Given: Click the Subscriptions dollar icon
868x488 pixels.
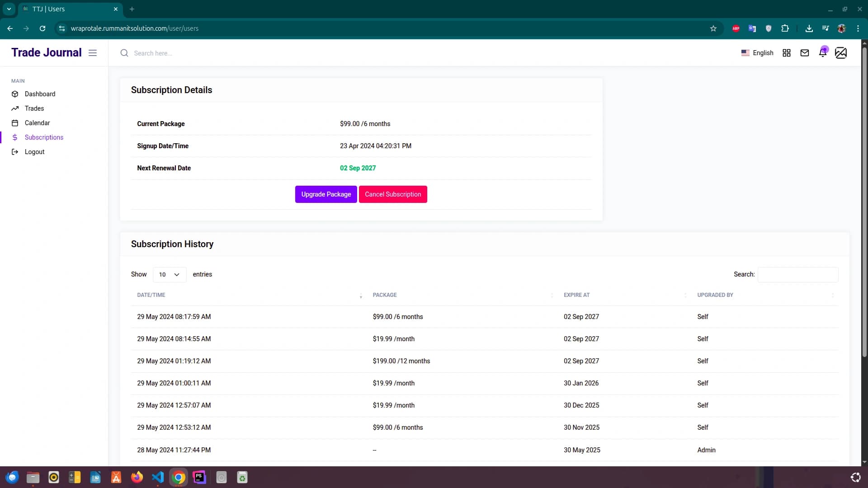Looking at the screenshot, I should pyautogui.click(x=15, y=137).
